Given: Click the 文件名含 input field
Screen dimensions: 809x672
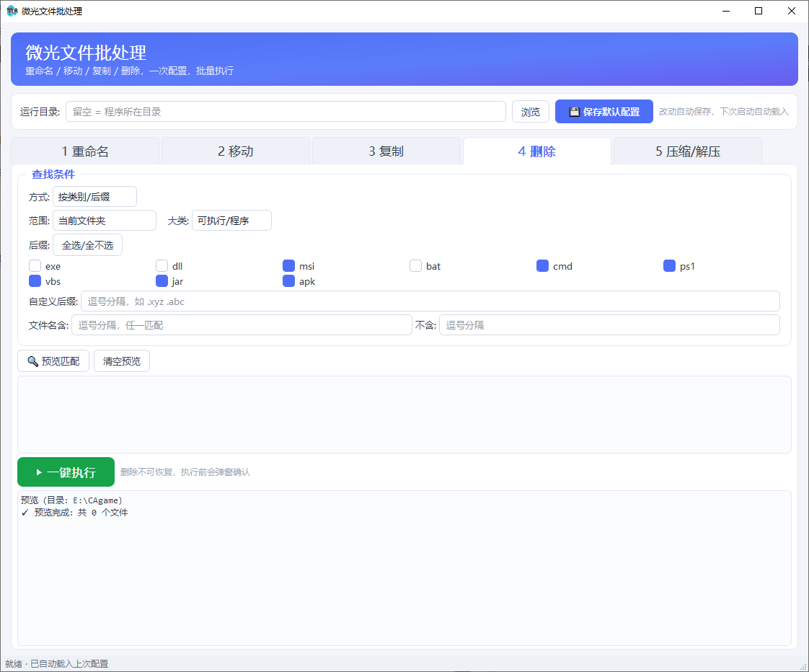Looking at the screenshot, I should (x=242, y=325).
